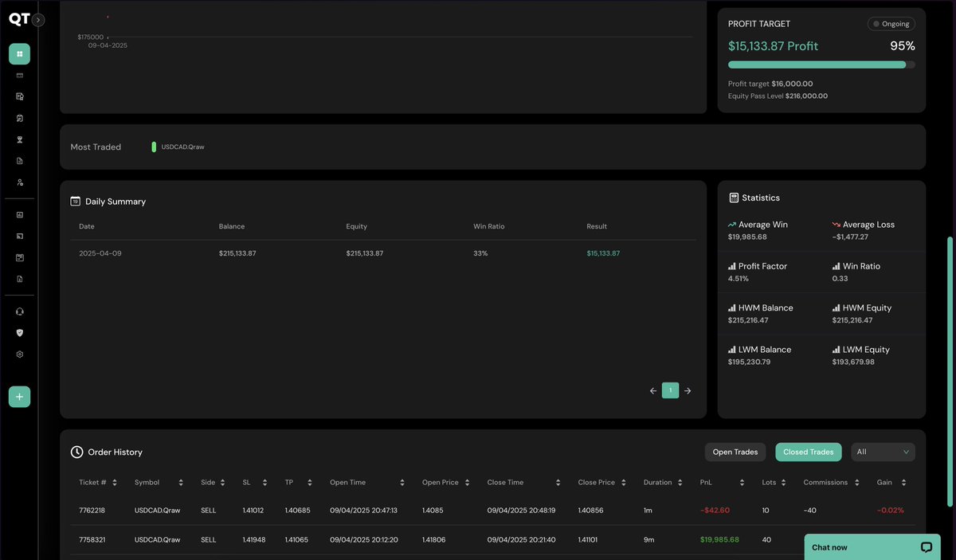
Task: Select the affiliate person icon in sidebar
Action: click(19, 182)
